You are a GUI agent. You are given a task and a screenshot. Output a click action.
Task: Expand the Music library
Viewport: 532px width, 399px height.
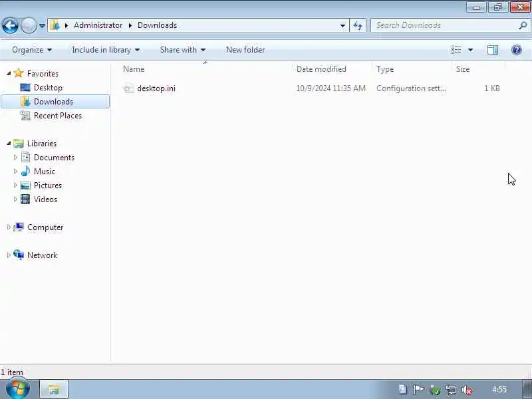tap(15, 171)
